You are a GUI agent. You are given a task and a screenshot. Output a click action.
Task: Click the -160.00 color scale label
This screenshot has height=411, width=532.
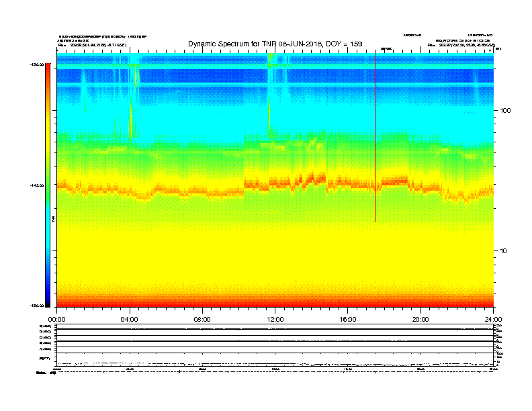click(37, 306)
